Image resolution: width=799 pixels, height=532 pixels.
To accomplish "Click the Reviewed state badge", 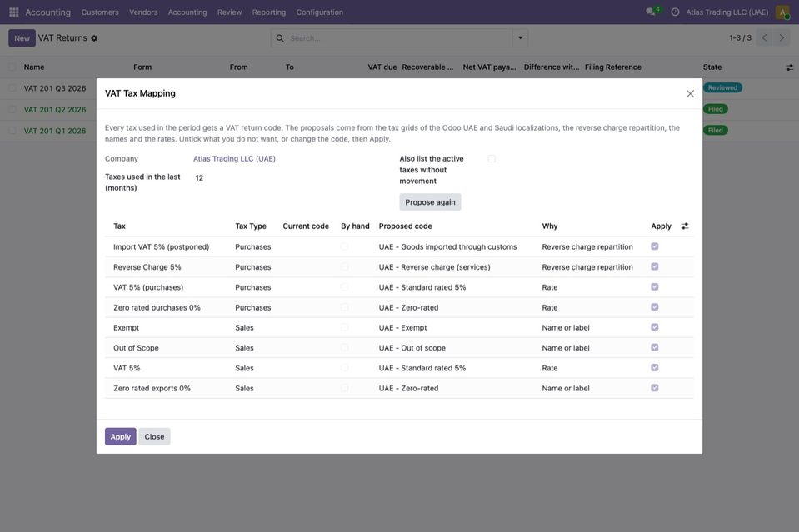I will point(722,87).
